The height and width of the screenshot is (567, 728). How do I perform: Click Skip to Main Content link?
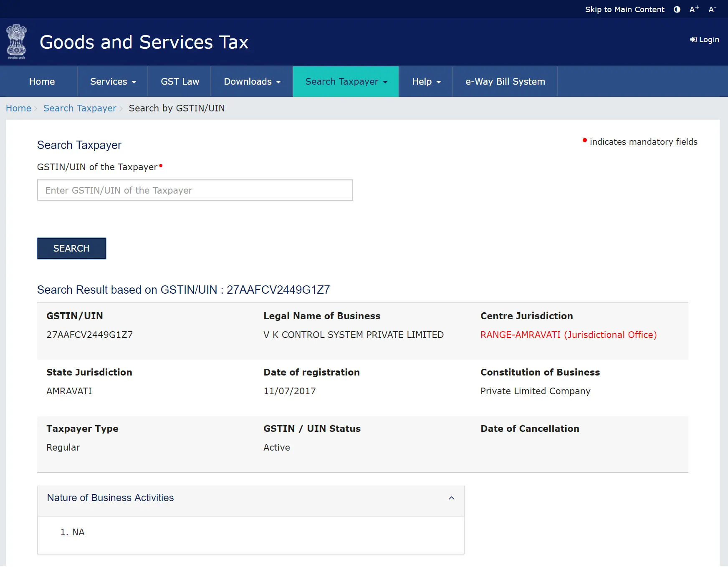coord(624,10)
